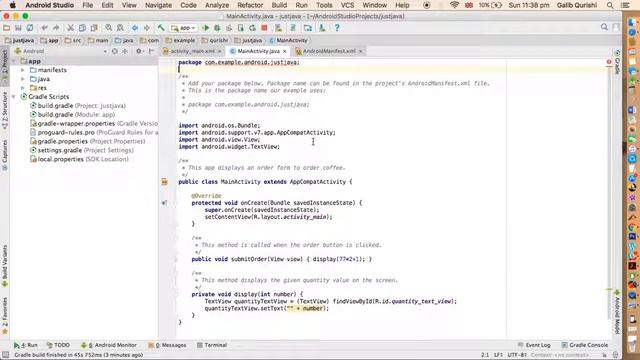Click the Copy toolbar icon
640x360 pixels.
82,28
